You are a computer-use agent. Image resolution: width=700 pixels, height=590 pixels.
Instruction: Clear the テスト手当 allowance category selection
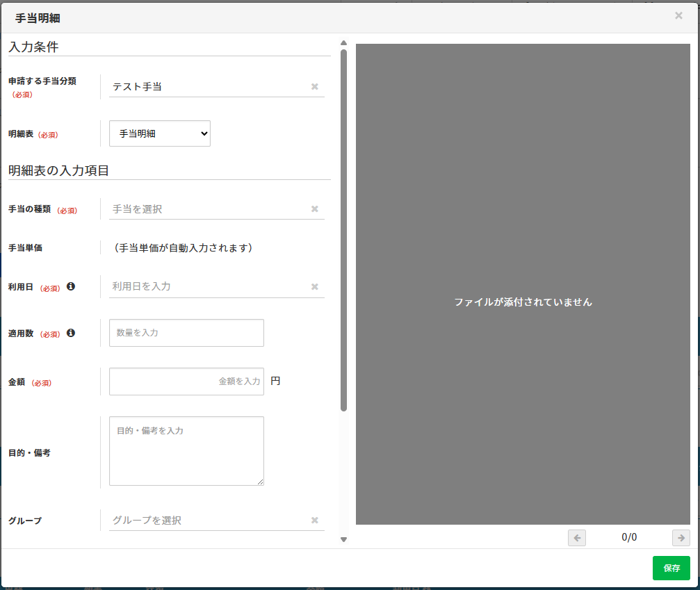click(314, 87)
